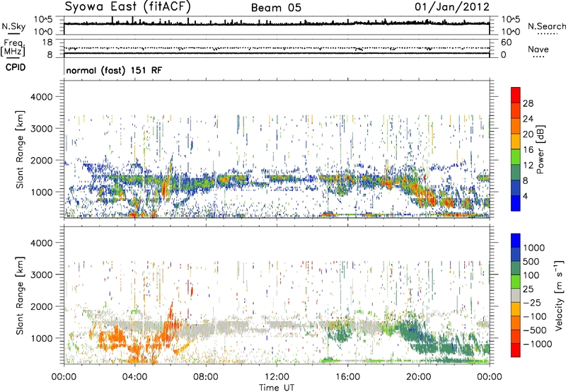Select the "18" frequency axis tick label
566x392 pixels.
(47, 42)
